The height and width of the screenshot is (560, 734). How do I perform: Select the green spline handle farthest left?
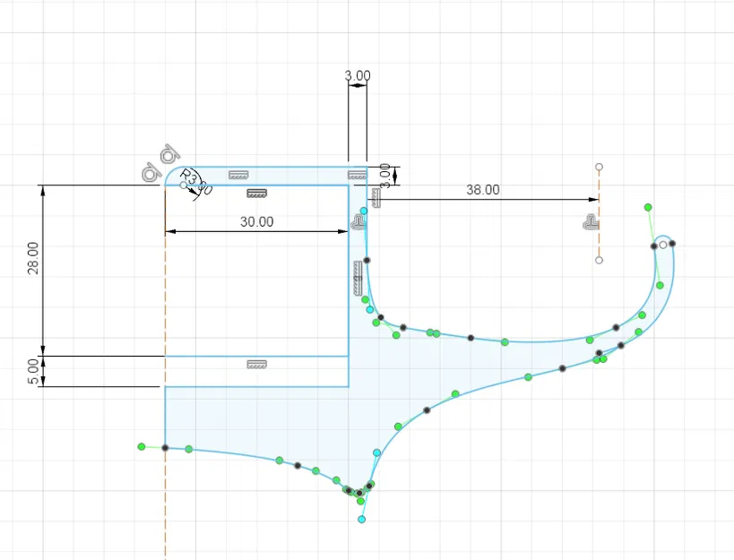click(x=142, y=447)
